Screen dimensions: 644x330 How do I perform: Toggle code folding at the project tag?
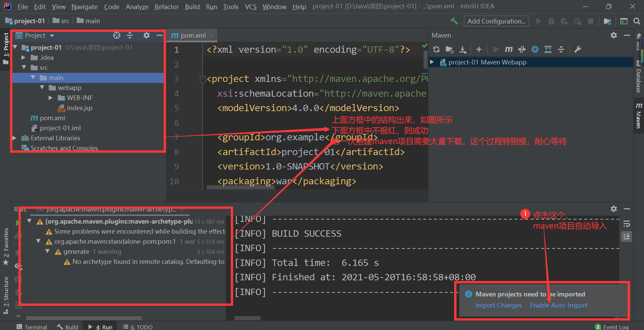coord(203,79)
